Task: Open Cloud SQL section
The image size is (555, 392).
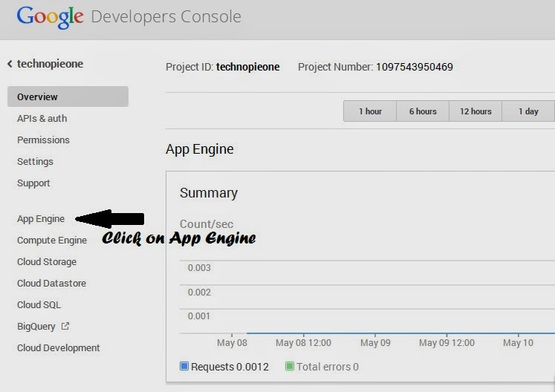Action: coord(39,304)
